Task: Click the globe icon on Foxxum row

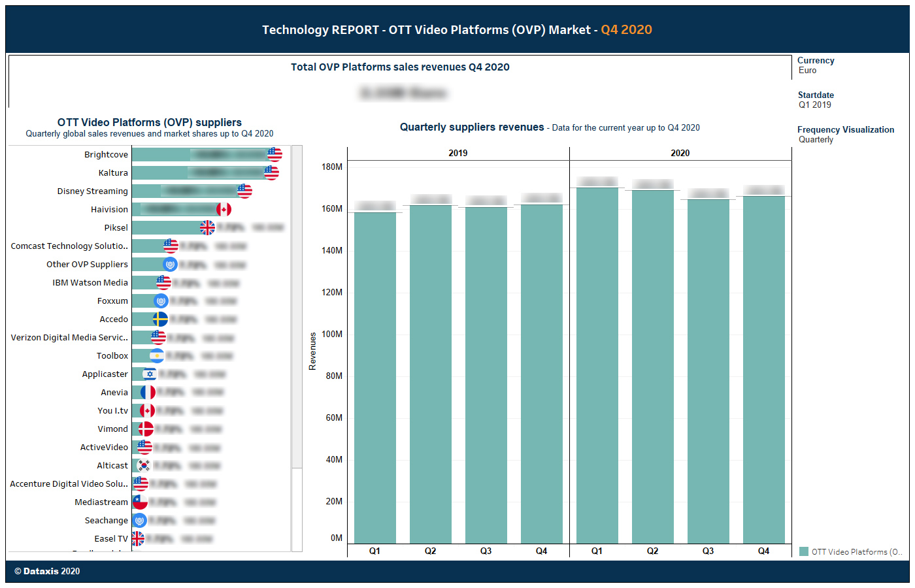Action: click(x=161, y=301)
